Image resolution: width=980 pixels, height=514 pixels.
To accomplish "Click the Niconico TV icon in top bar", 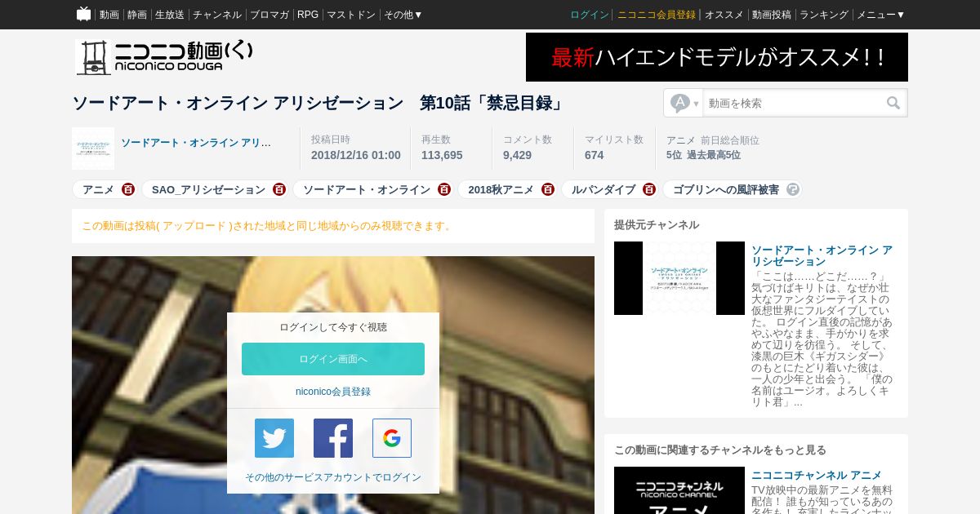I will pos(83,14).
